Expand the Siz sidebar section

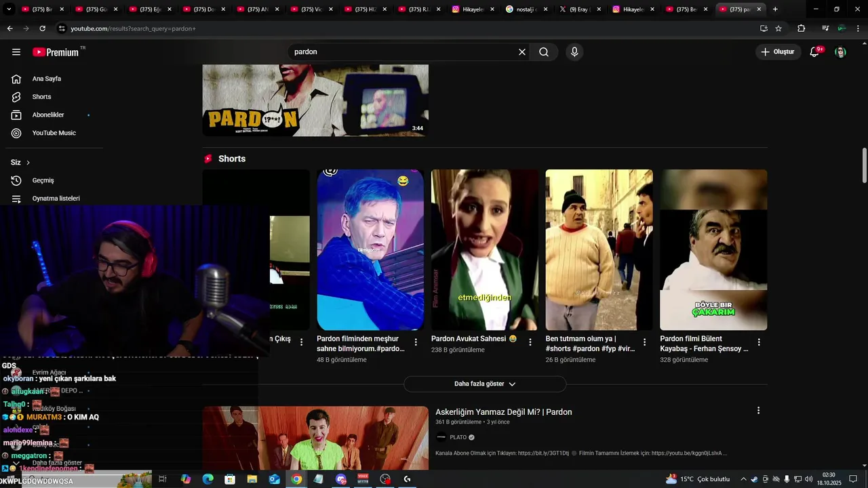[x=20, y=163]
